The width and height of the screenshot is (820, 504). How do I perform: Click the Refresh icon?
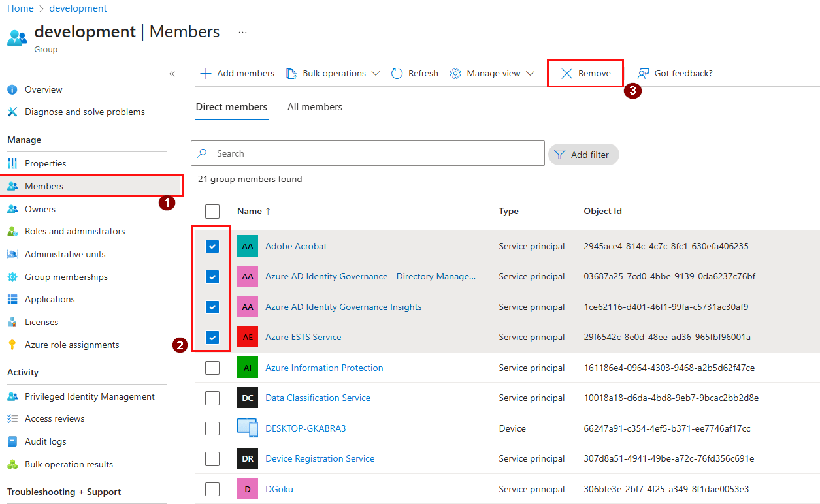(397, 73)
